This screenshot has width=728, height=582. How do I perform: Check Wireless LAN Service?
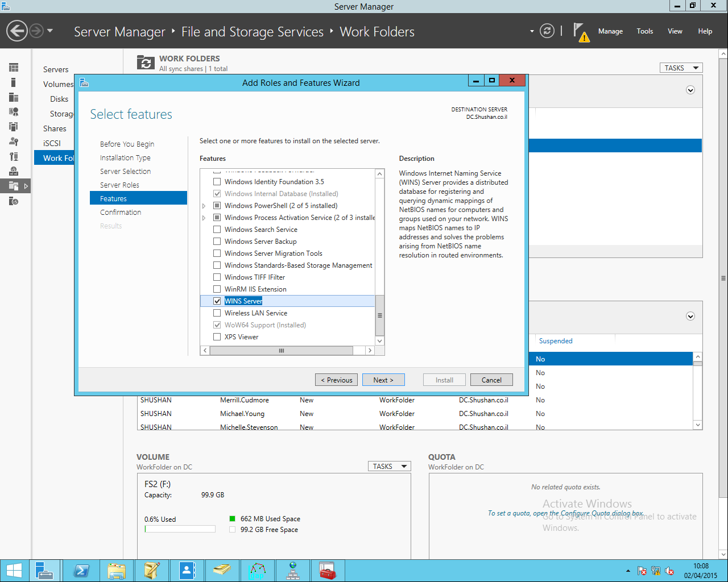coord(217,313)
